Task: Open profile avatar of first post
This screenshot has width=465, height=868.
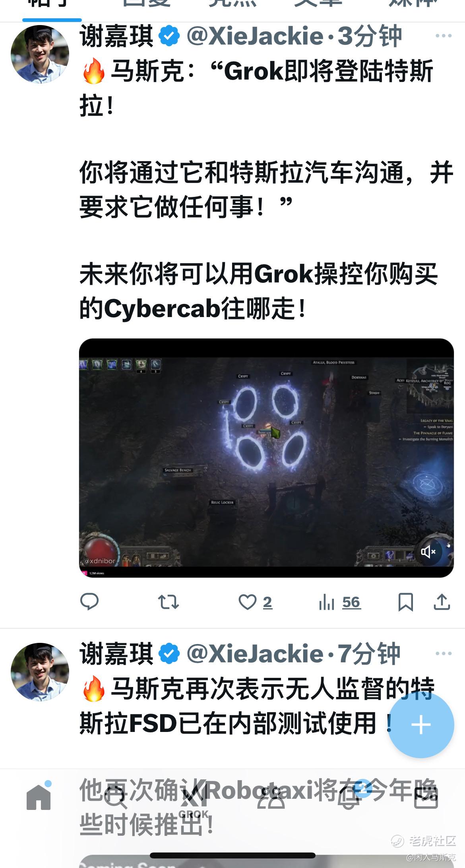Action: tap(40, 54)
